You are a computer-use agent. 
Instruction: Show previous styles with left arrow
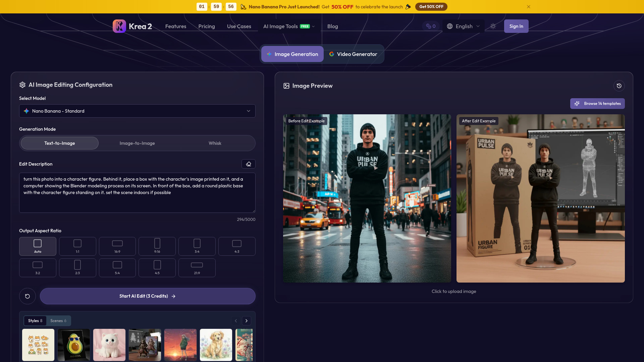(236, 321)
